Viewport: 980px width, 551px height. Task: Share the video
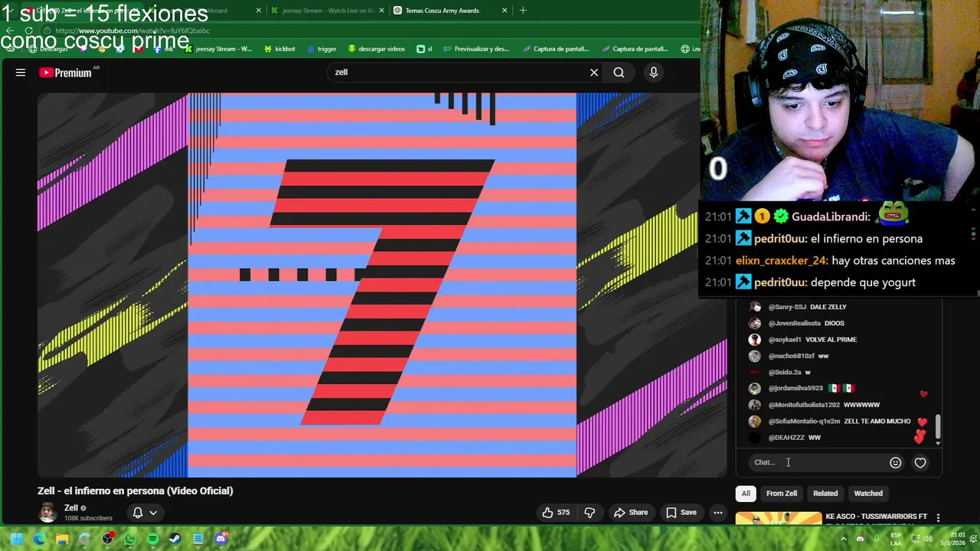click(x=631, y=513)
